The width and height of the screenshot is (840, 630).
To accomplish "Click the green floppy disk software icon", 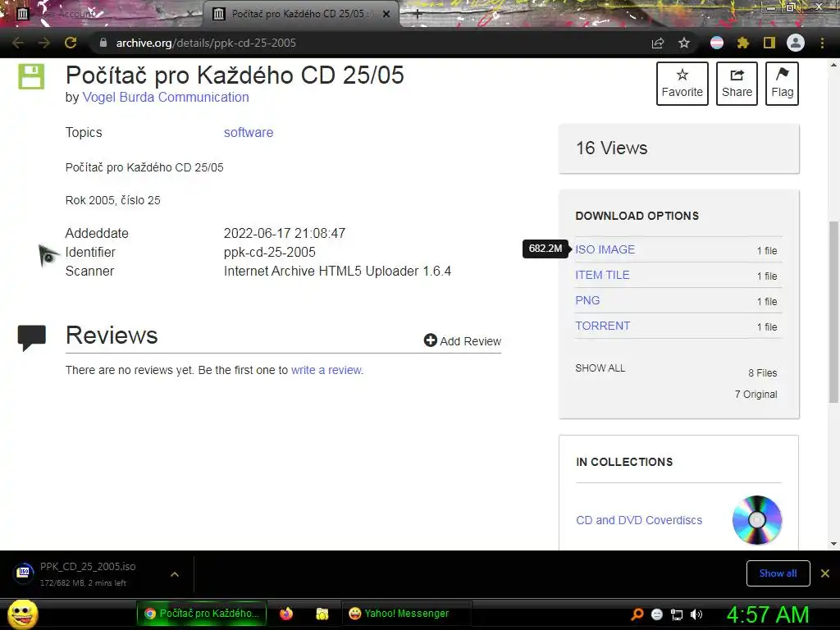I will tap(31, 76).
